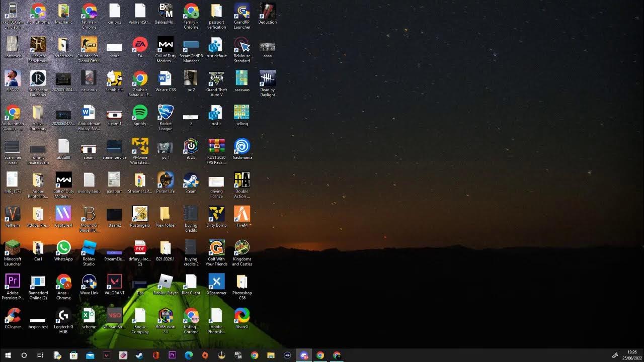Select the Capture 4 shortcut
644x362 pixels.
(x=63, y=217)
